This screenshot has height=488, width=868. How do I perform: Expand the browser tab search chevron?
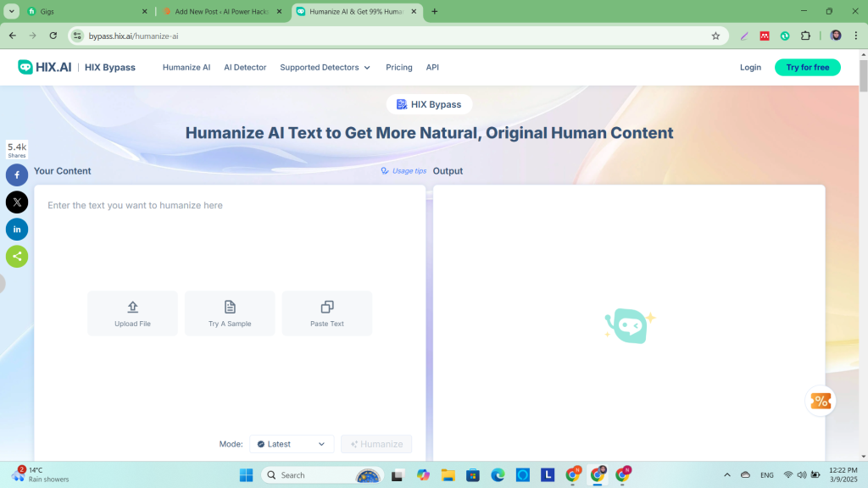click(12, 12)
